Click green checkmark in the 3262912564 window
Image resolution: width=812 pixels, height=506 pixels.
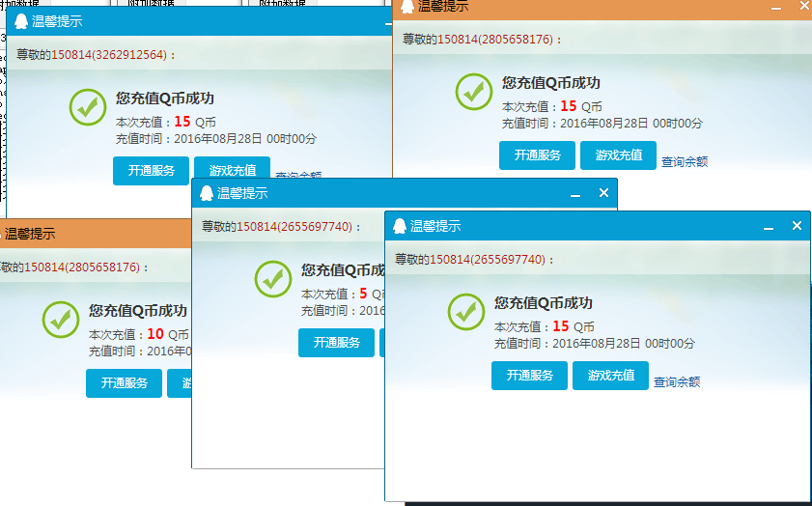88,107
